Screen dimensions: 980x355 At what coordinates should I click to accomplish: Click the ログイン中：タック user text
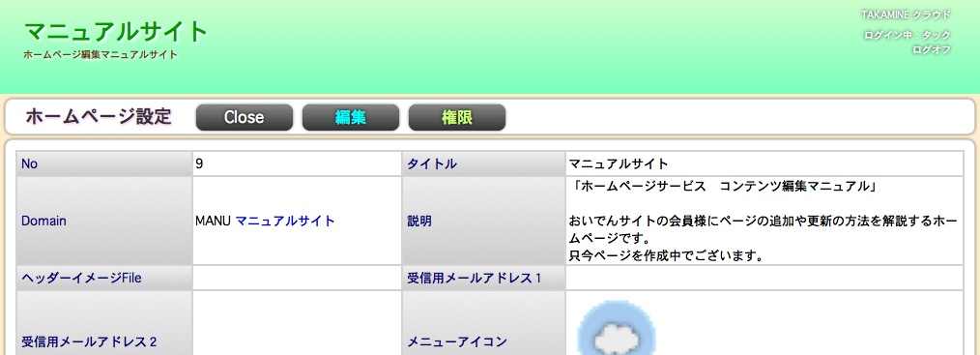[907, 36]
